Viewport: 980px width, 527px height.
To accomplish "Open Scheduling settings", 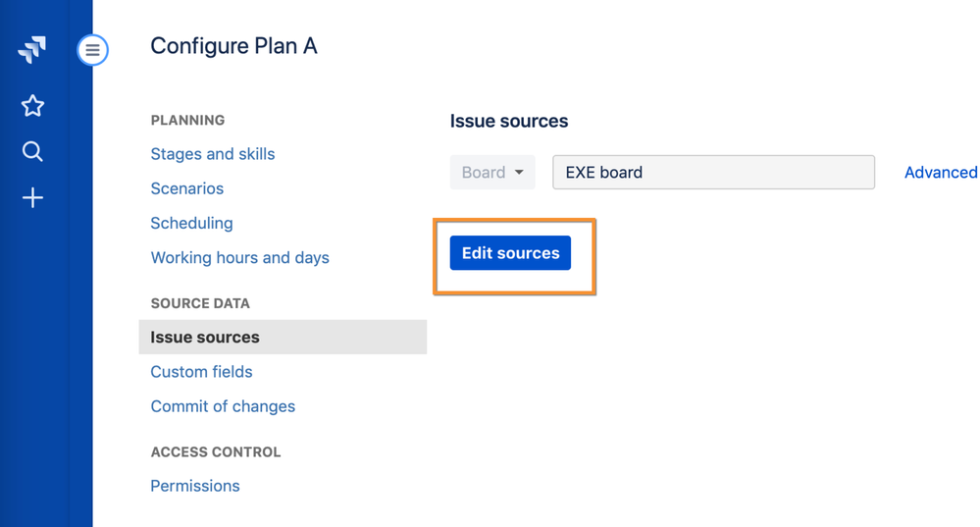I will [191, 223].
